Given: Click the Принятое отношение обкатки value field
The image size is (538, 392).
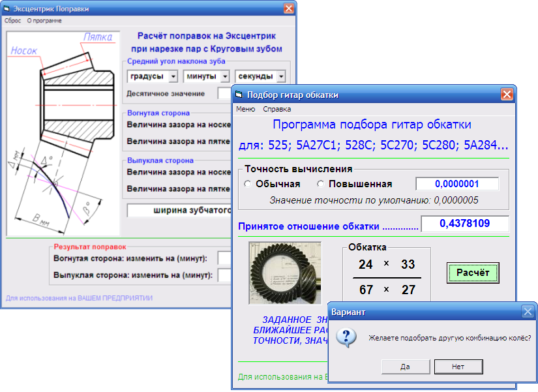Looking at the screenshot, I should tap(464, 224).
